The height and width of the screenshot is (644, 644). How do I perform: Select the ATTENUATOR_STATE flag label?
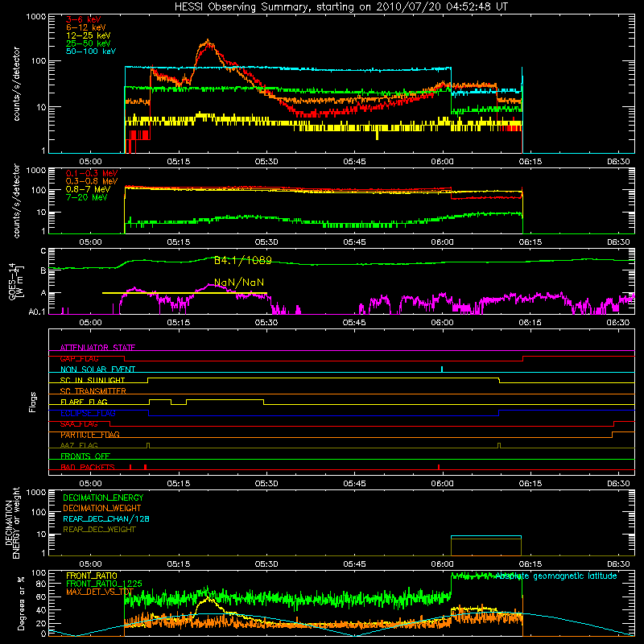[97, 348]
